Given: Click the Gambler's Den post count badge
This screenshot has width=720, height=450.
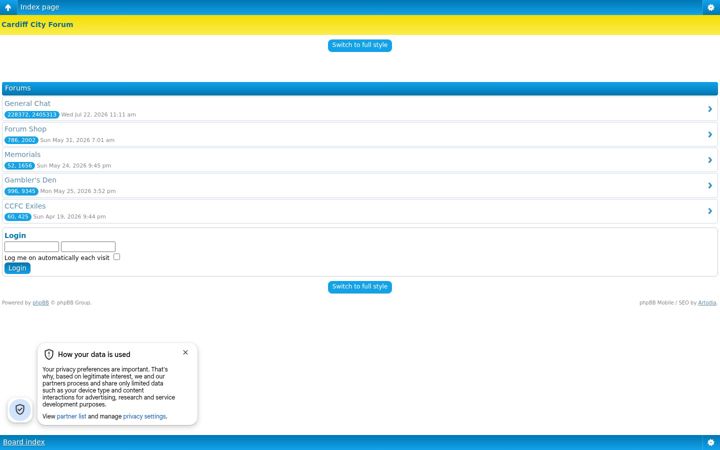Looking at the screenshot, I should click(x=21, y=191).
